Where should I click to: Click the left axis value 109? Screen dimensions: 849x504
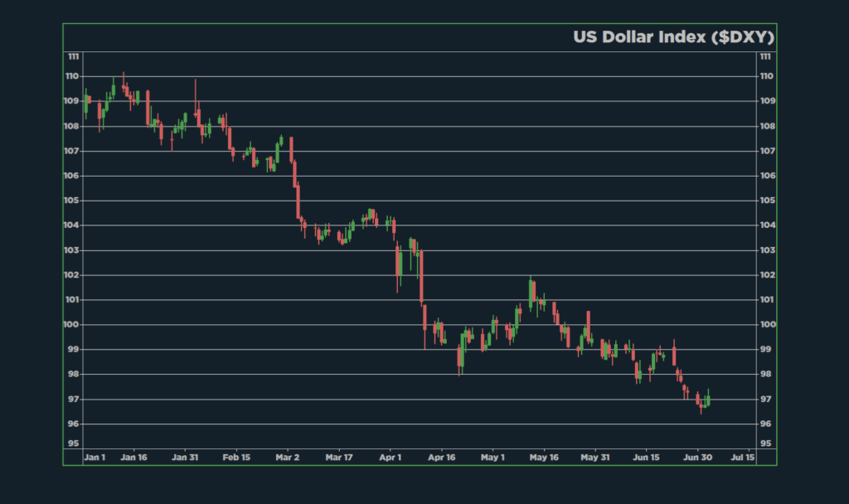click(x=71, y=101)
